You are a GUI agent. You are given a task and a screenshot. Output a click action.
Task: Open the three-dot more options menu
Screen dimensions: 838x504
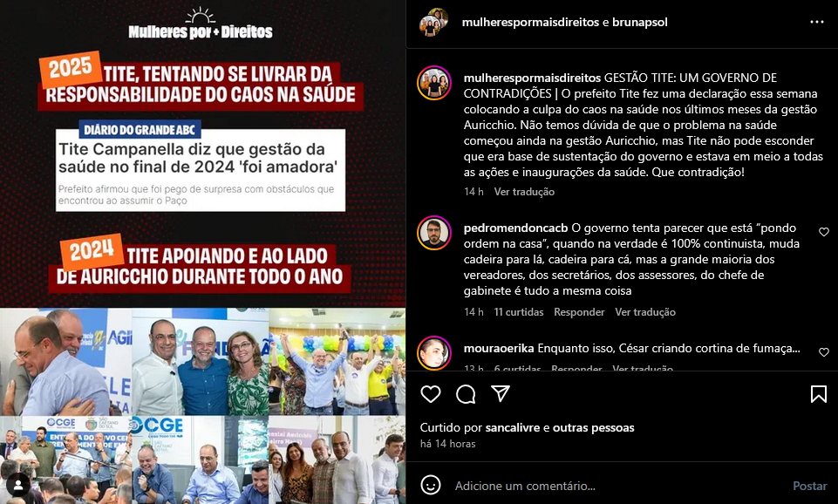point(816,22)
